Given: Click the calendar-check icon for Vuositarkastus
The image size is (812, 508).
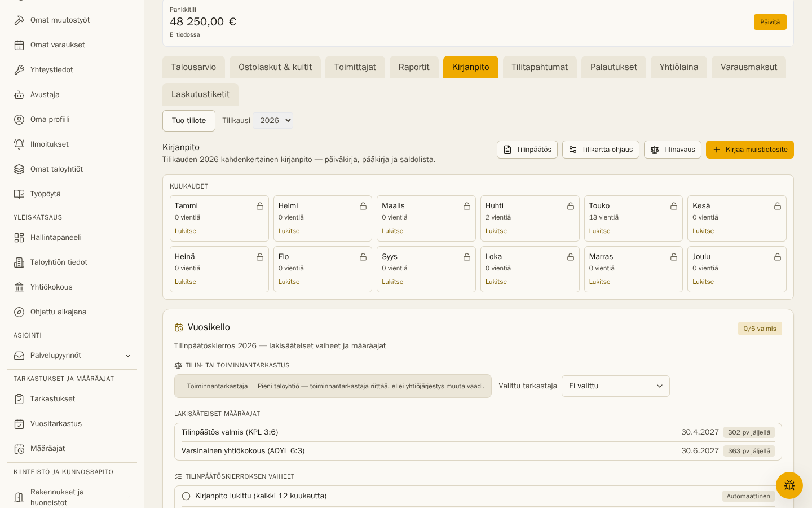Looking at the screenshot, I should point(19,424).
